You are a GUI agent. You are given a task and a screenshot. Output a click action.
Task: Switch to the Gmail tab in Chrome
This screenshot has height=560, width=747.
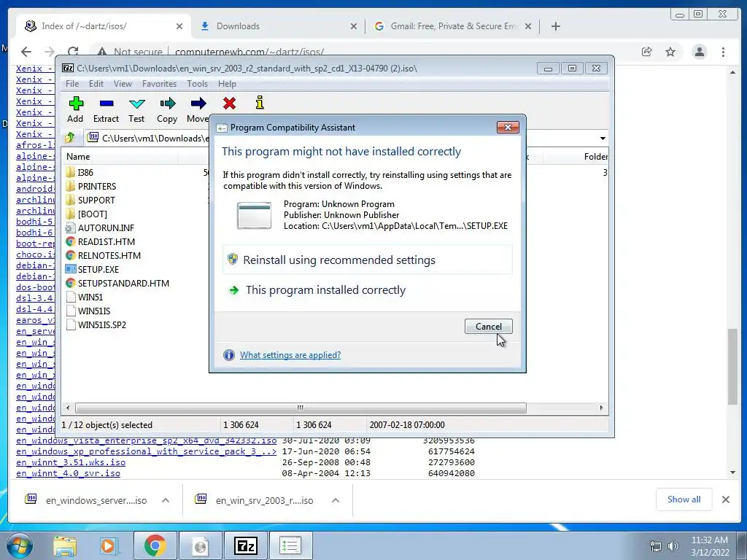pyautogui.click(x=452, y=26)
